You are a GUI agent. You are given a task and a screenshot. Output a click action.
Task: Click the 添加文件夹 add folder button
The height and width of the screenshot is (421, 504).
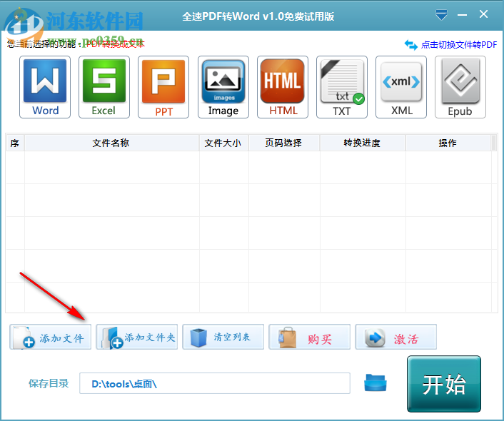tap(137, 337)
